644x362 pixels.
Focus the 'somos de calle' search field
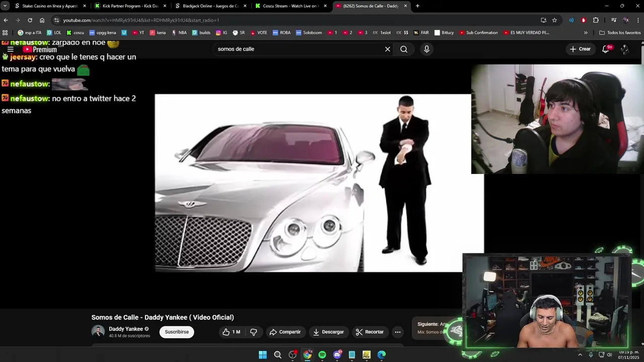click(x=299, y=49)
